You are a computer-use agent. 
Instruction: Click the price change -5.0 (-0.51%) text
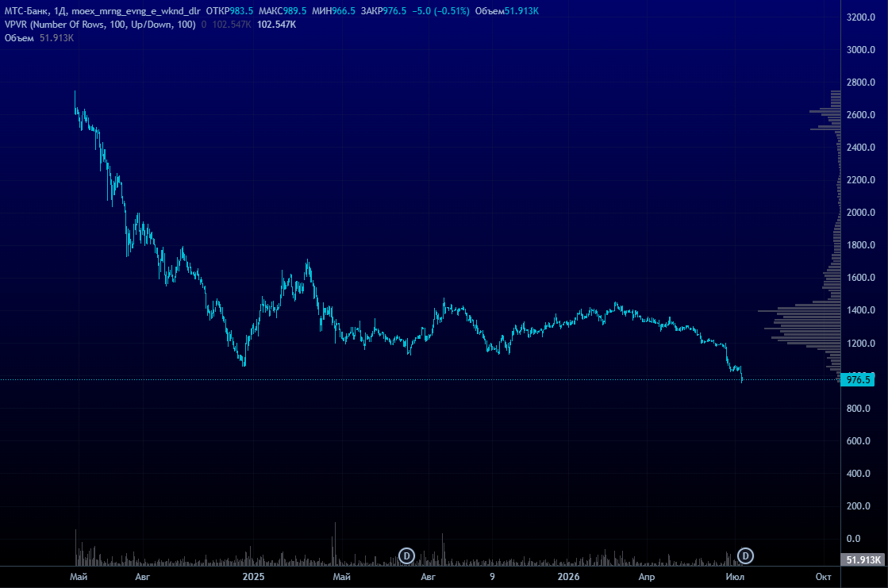[440, 11]
